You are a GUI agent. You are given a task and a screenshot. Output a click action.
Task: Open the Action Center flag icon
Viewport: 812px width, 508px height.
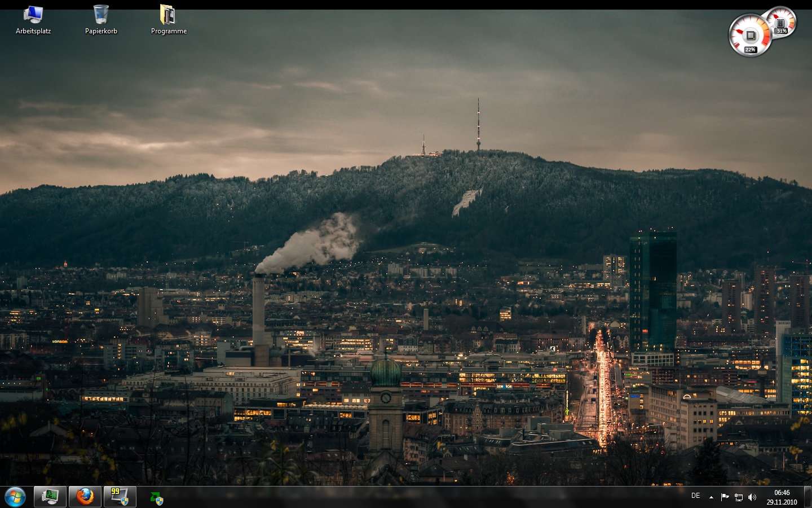(725, 497)
